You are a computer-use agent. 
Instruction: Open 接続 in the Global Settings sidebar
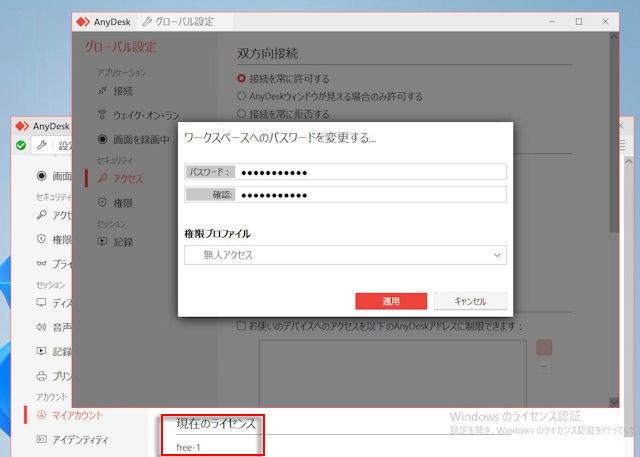(123, 91)
